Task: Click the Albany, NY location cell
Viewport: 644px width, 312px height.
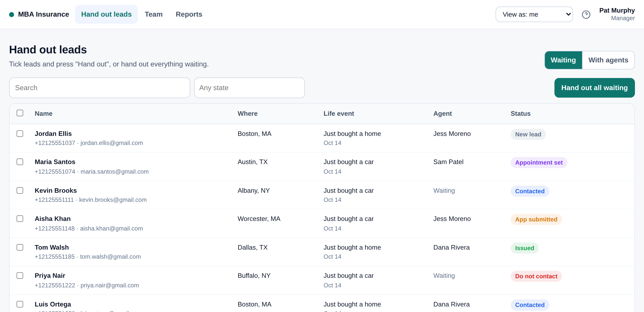Action: [x=254, y=190]
